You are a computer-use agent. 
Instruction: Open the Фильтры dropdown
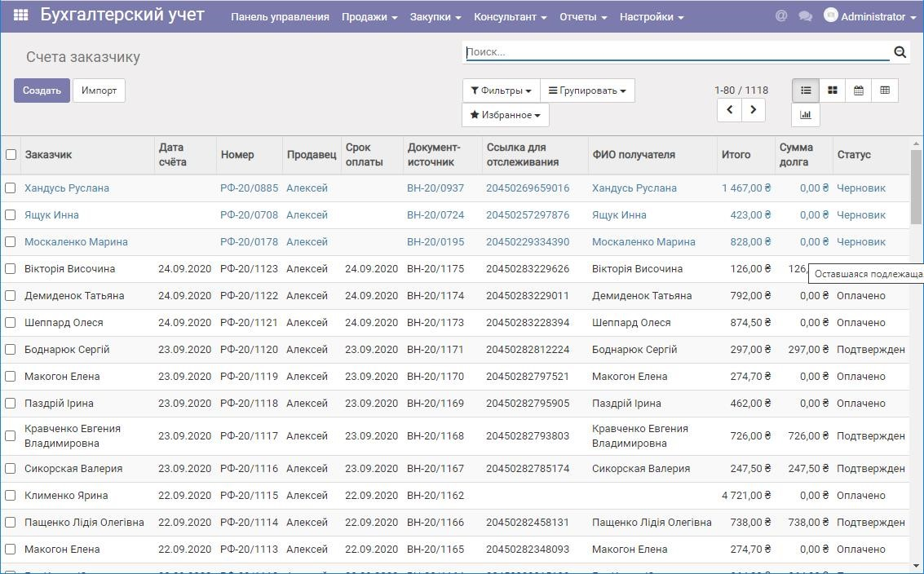click(501, 91)
